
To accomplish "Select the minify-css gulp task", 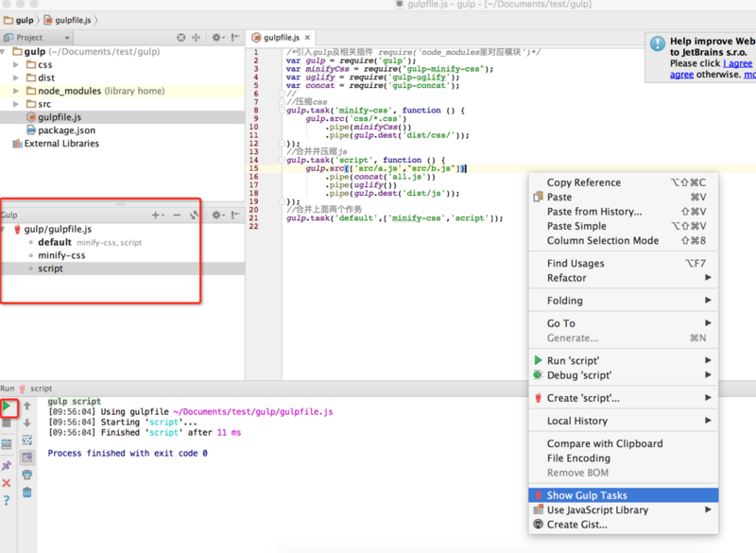I will coord(61,255).
